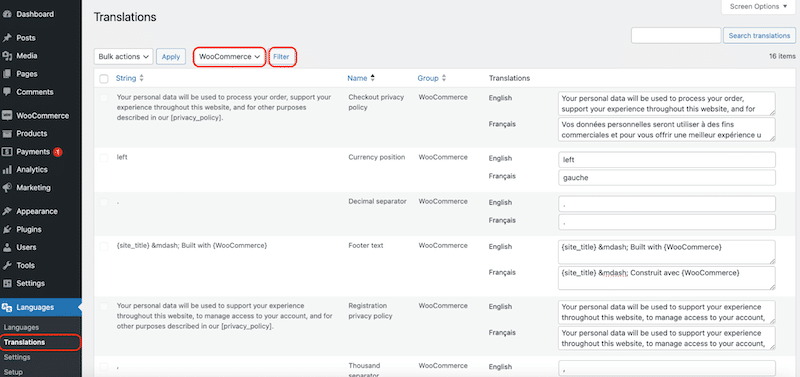Tick the select-all checkbox beside String
The image size is (800, 377).
104,79
